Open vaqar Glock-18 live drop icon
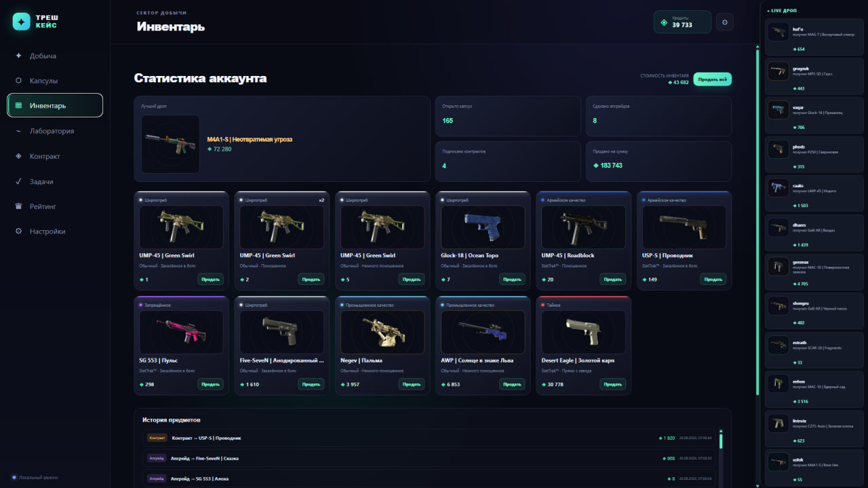 tap(778, 111)
